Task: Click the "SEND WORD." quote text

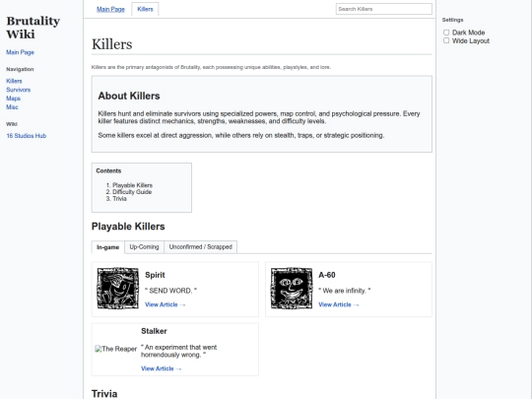Action: click(x=170, y=291)
